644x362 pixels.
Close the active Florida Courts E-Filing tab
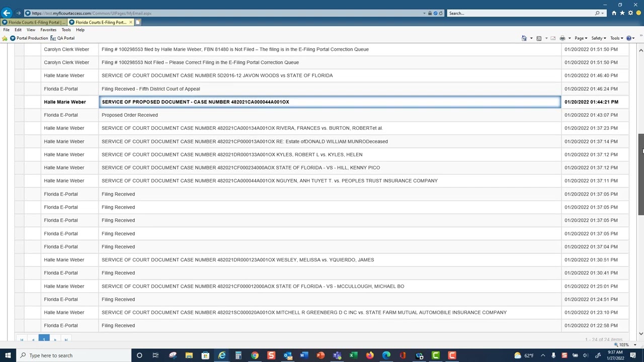pyautogui.click(x=131, y=22)
